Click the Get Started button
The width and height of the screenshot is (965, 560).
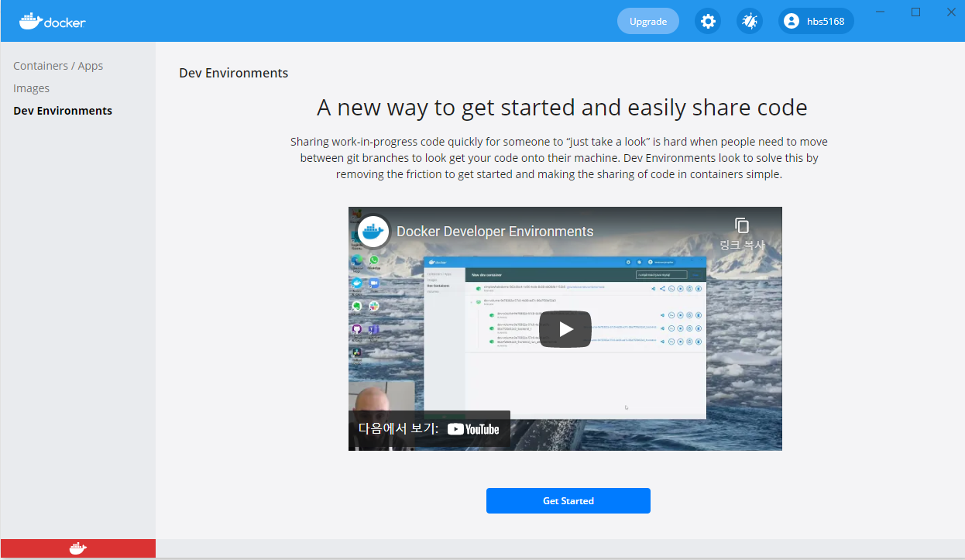pyautogui.click(x=568, y=500)
